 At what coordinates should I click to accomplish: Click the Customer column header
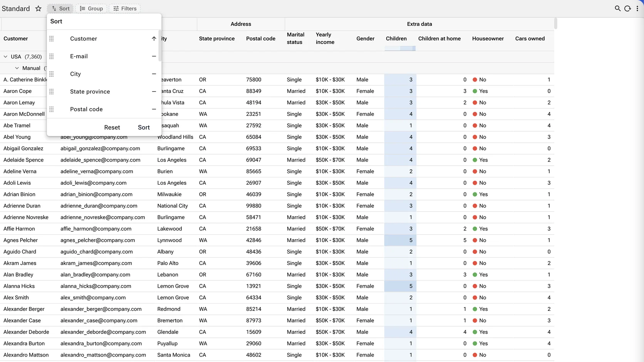click(16, 38)
